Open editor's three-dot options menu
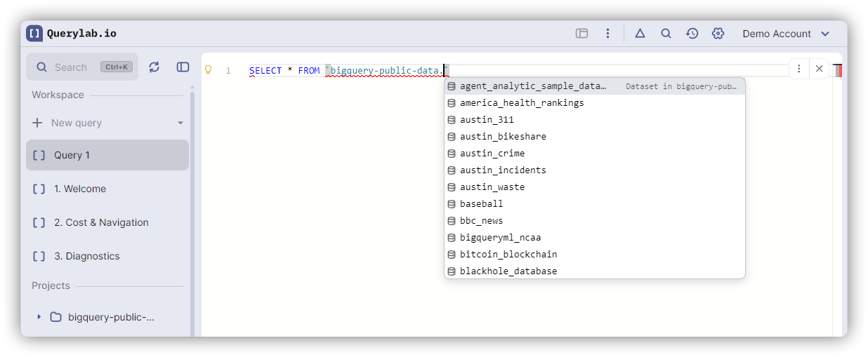This screenshot has width=868, height=357. (x=799, y=69)
